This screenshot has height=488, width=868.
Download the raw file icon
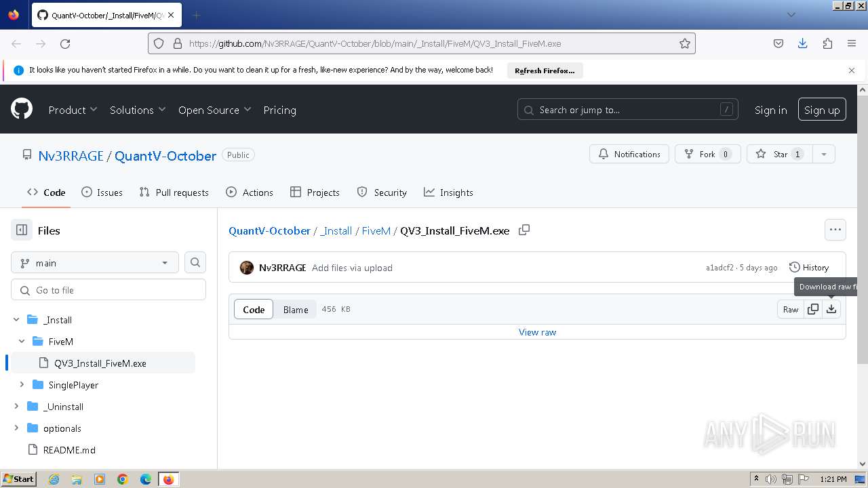point(831,310)
